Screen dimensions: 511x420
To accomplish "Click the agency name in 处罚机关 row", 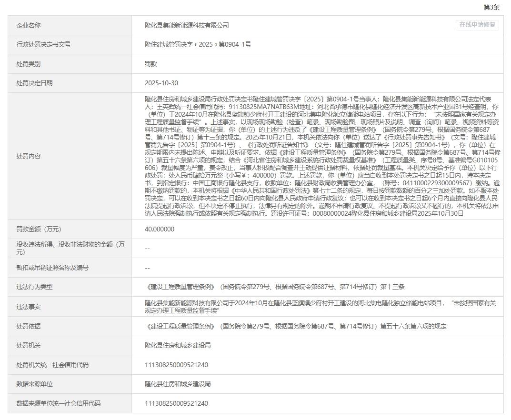I will 178,345.
